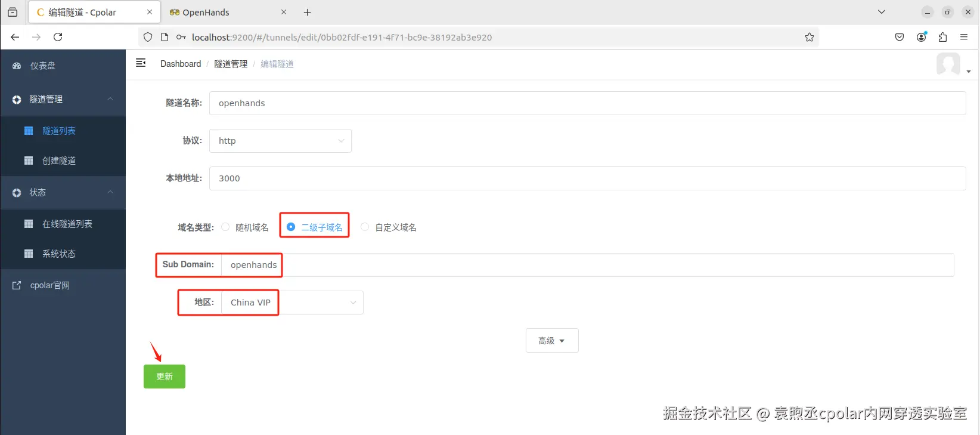Click the 隧道管理 breadcrumb
The width and height of the screenshot is (980, 435).
(x=231, y=64)
